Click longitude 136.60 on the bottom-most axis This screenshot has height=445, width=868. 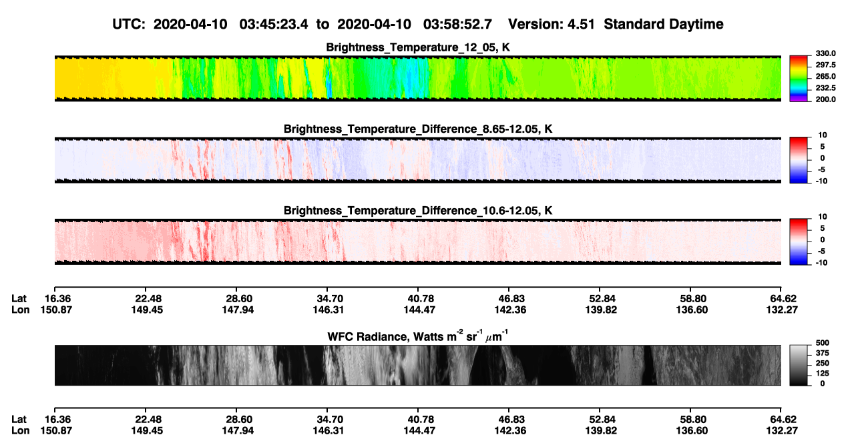click(691, 430)
